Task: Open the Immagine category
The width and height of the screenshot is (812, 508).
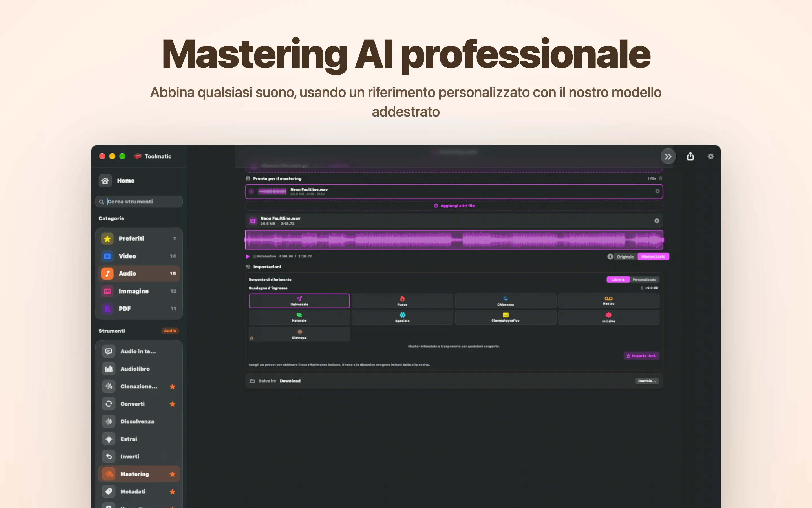Action: (x=139, y=291)
